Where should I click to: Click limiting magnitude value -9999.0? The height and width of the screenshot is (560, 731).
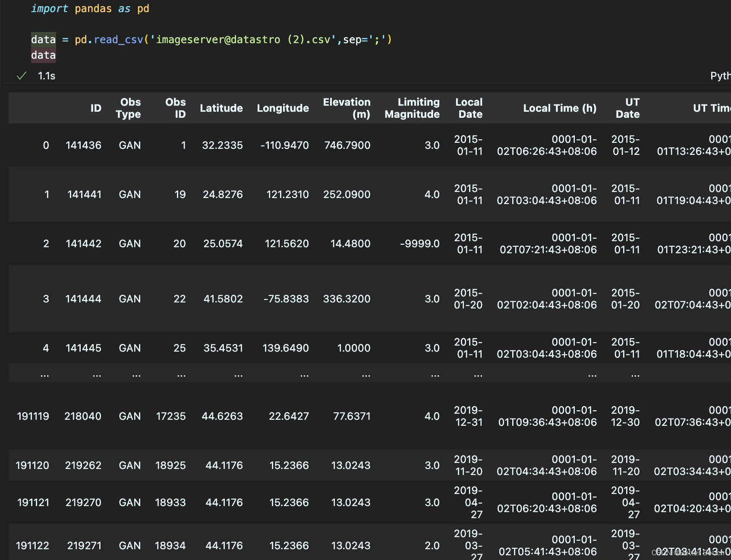(x=420, y=244)
